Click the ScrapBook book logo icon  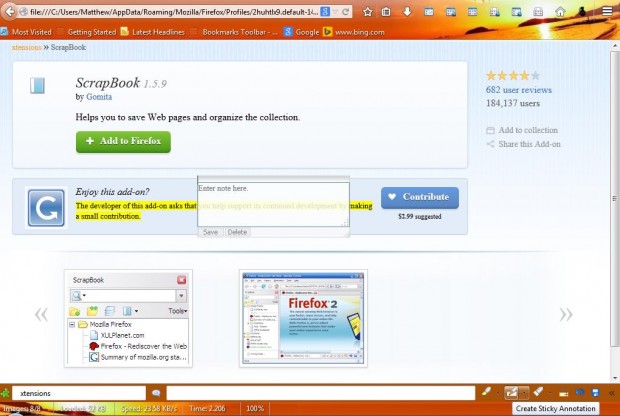[37, 85]
